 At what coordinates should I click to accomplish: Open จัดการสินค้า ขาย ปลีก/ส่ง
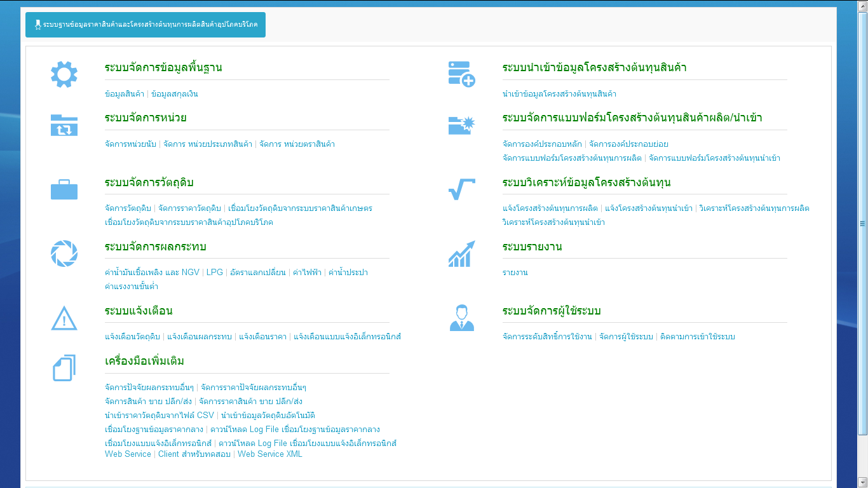[x=149, y=402]
